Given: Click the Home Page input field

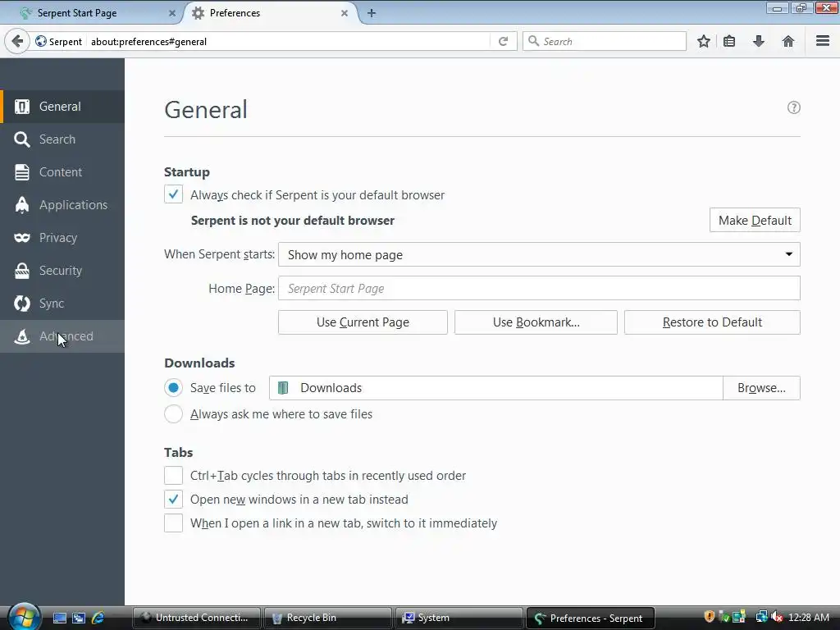Looking at the screenshot, I should click(539, 288).
